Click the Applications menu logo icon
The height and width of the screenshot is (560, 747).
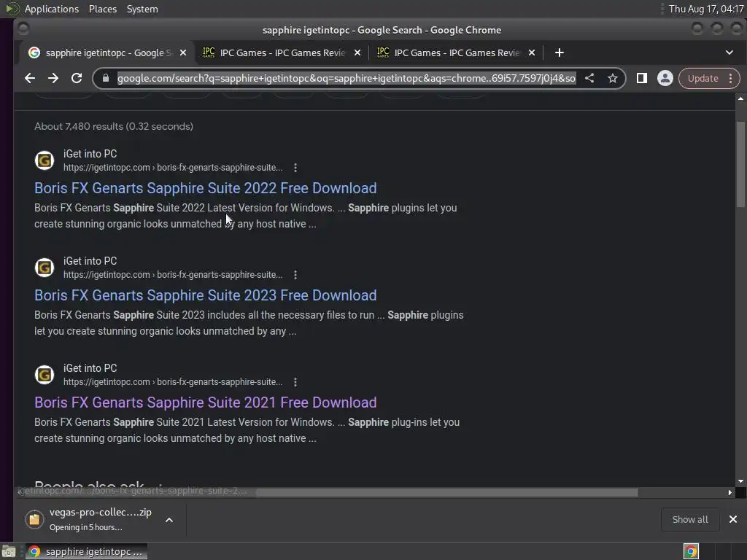(x=12, y=9)
